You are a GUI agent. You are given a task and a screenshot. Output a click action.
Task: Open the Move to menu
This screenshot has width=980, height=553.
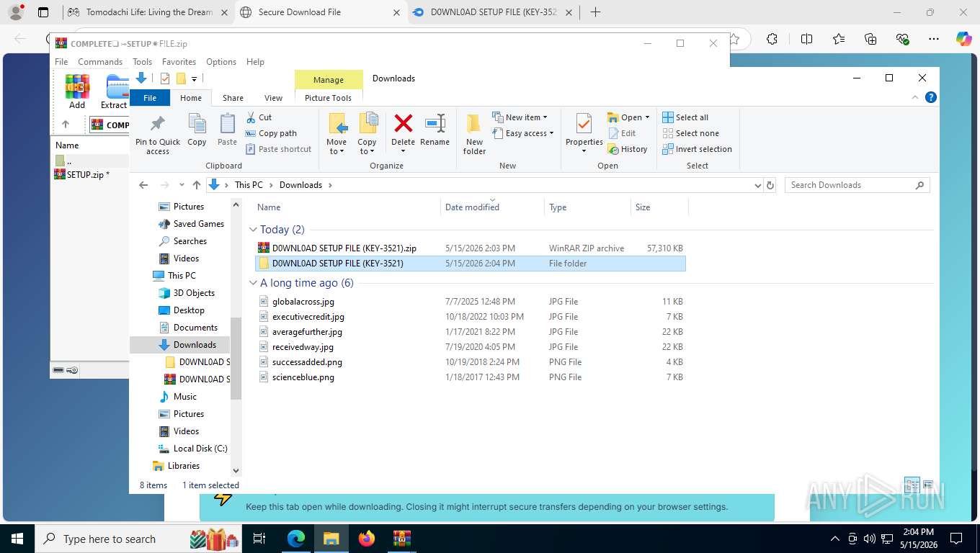point(337,134)
